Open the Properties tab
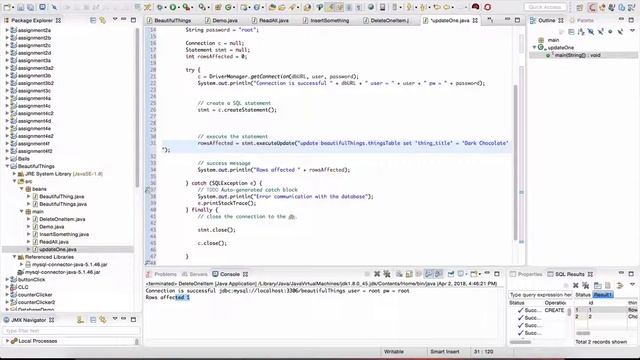Image resolution: width=640 pixels, height=360 pixels. pos(526,274)
